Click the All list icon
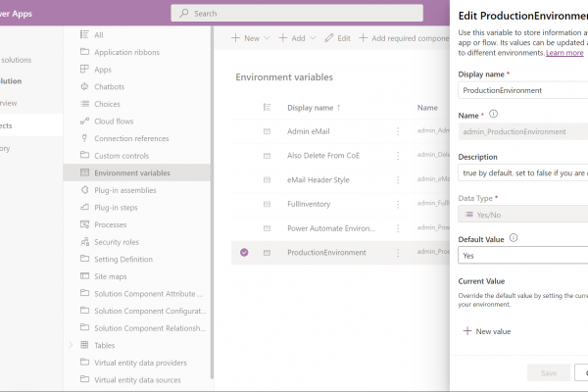588x392 pixels. click(84, 34)
